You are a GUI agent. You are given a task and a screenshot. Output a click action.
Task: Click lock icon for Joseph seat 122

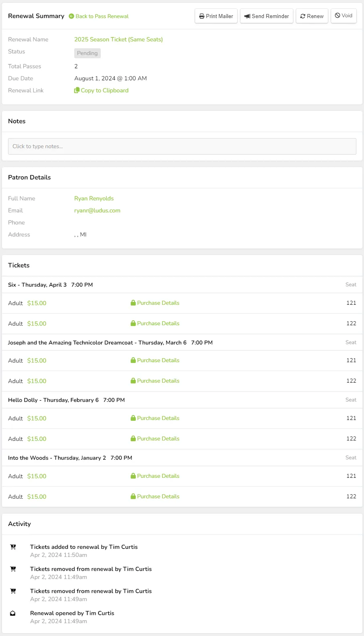tap(133, 381)
